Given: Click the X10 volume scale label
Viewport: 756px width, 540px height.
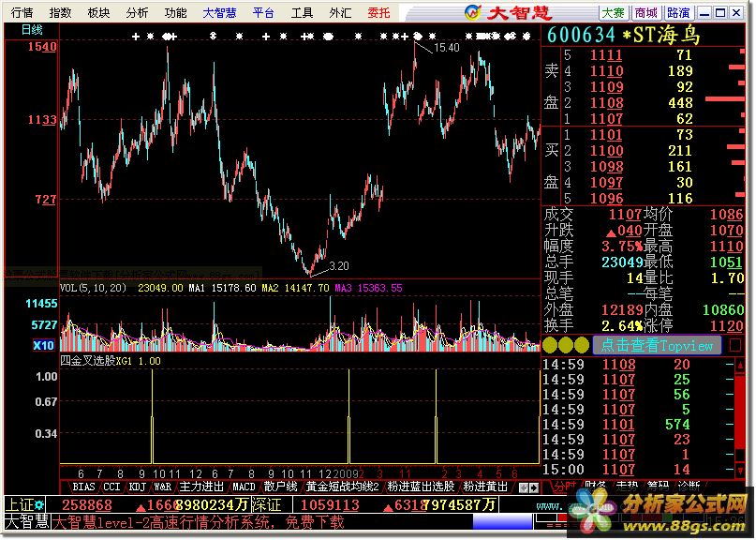Looking at the screenshot, I should tap(43, 346).
